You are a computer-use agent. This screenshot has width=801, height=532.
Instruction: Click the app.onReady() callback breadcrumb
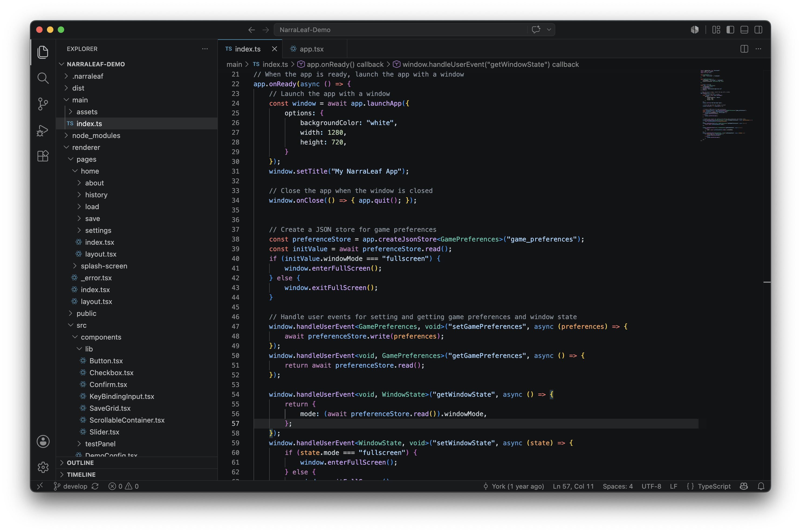click(340, 64)
